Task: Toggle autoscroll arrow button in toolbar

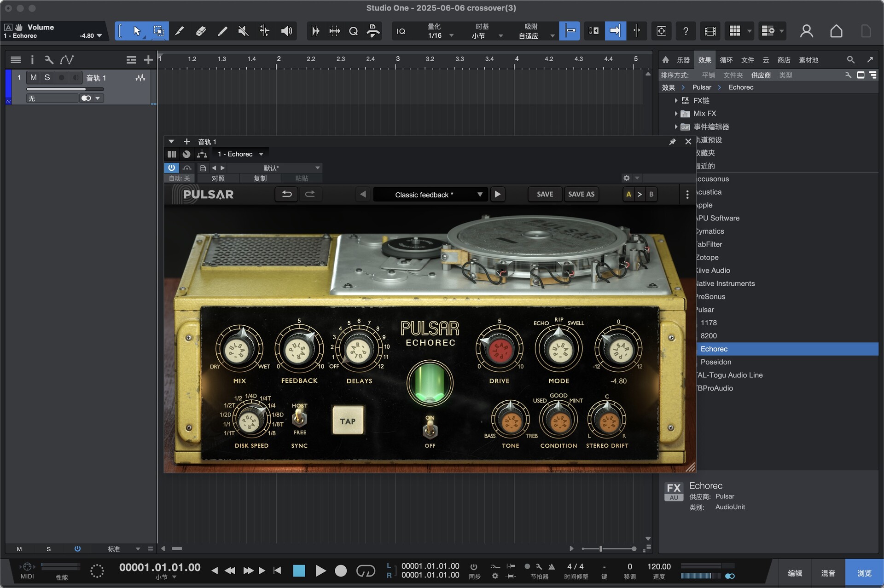Action: [x=615, y=31]
